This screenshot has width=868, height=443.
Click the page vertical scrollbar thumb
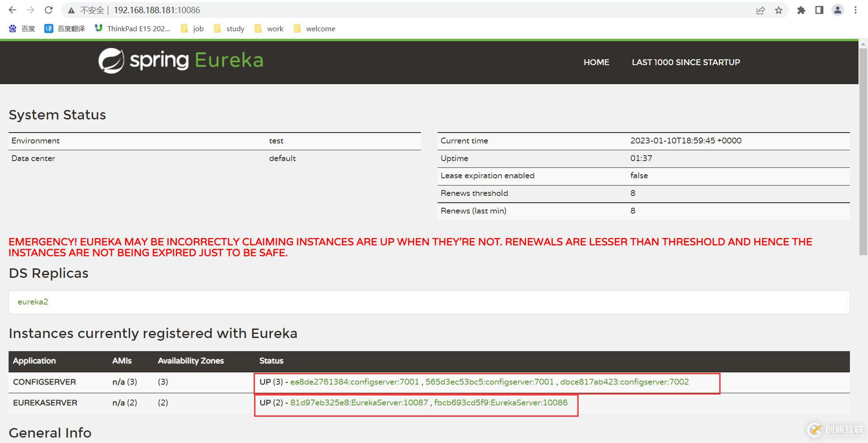(863, 152)
